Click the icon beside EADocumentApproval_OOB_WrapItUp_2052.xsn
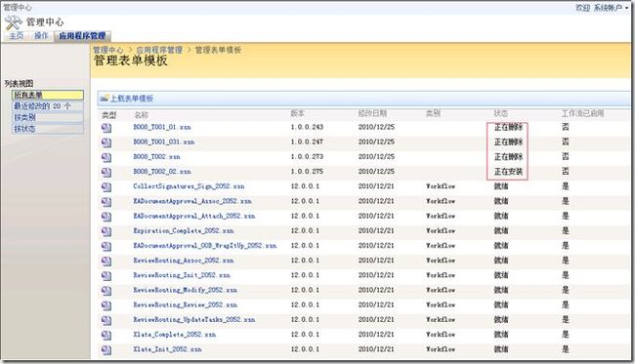Screen dimensions: 635x364 pyautogui.click(x=106, y=247)
